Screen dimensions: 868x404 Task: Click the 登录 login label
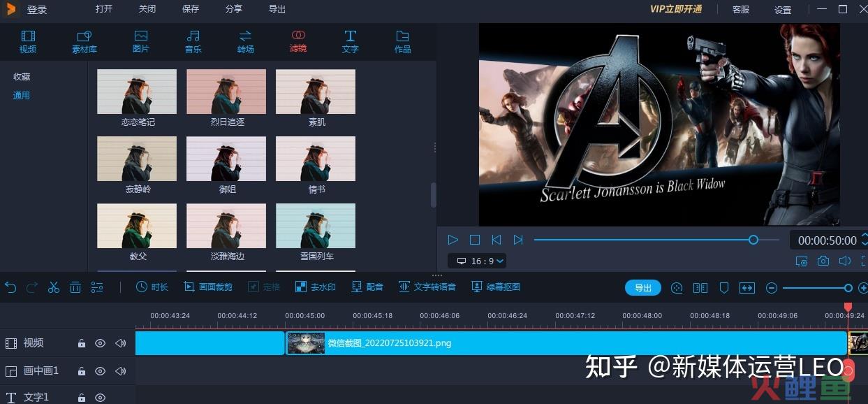pos(37,10)
